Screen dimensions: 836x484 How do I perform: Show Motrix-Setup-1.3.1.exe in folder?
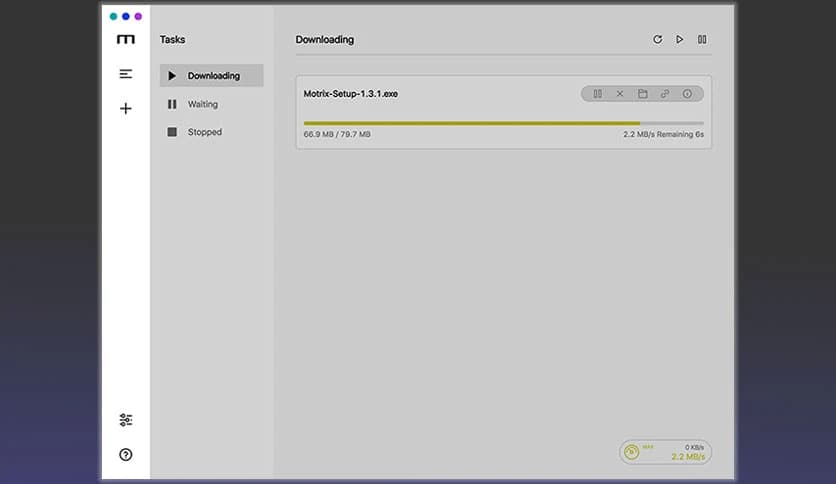pos(642,94)
